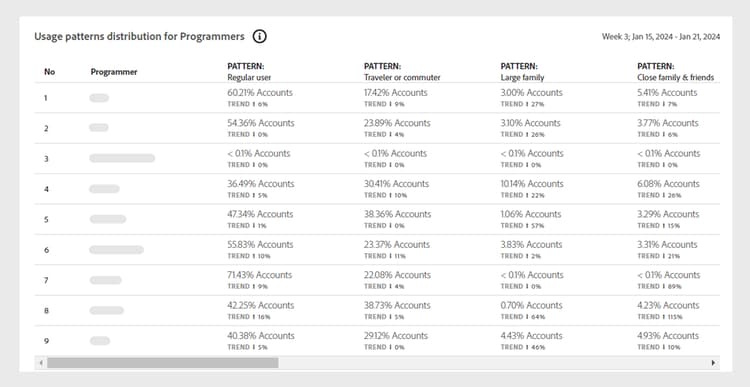Click the 10.14% Accounts value
This screenshot has width=750, height=387.
532,184
